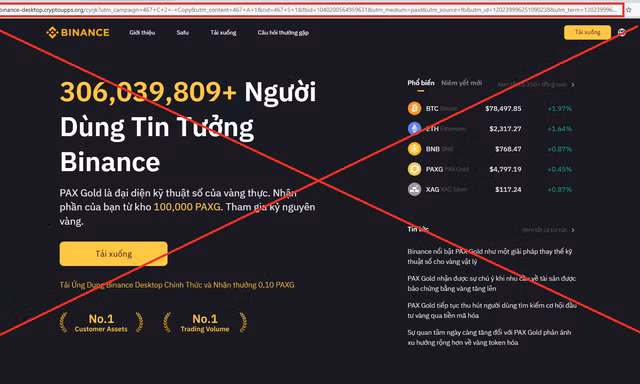Viewport: 640px width, 384px height.
Task: Click the Tin tức section heading
Action: click(x=418, y=229)
